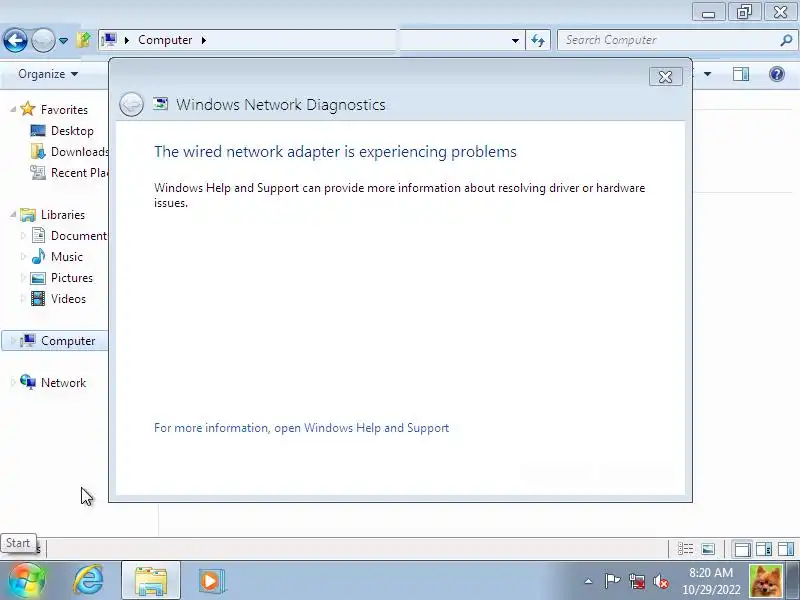Minimize the Explorer window
Image resolution: width=800 pixels, height=600 pixels.
tap(709, 12)
